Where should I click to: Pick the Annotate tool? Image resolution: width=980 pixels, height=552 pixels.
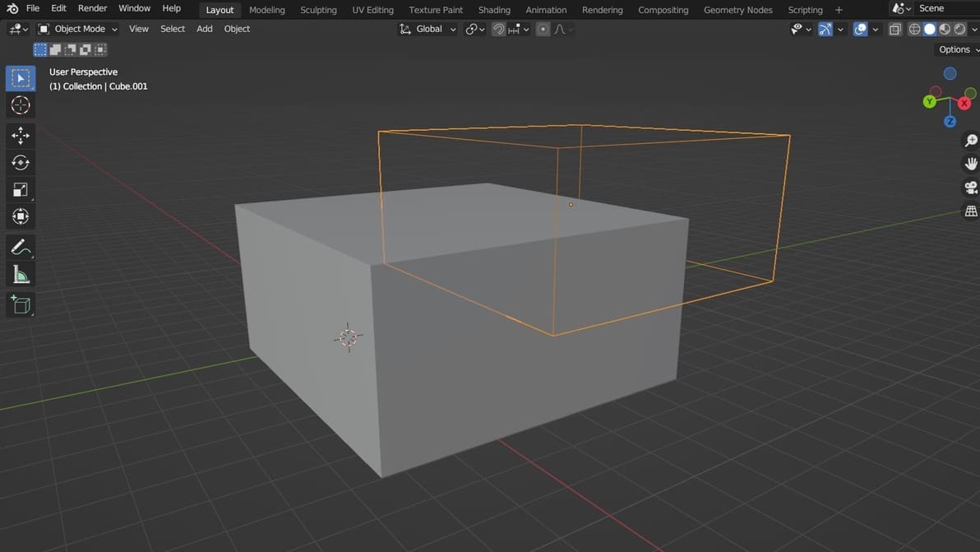[x=20, y=247]
